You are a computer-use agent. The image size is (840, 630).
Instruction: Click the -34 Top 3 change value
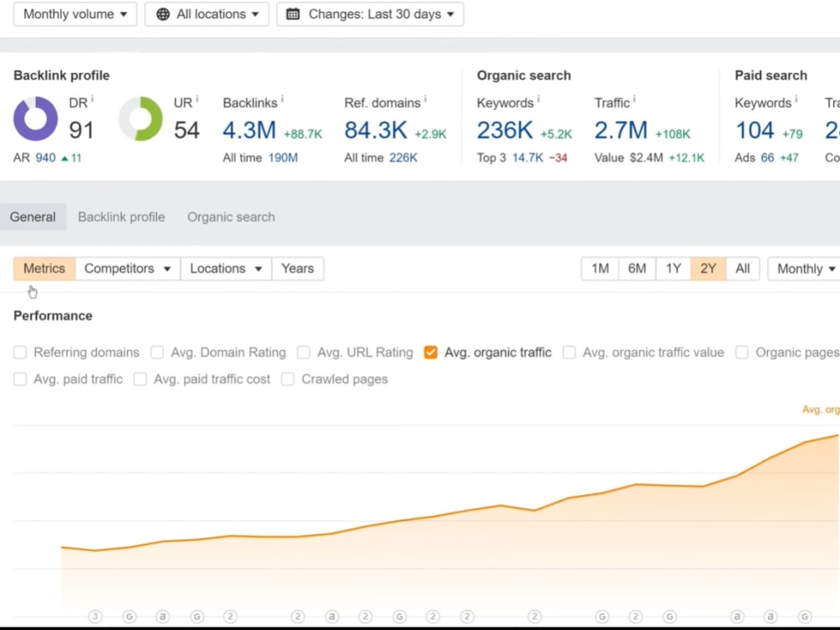click(x=559, y=158)
